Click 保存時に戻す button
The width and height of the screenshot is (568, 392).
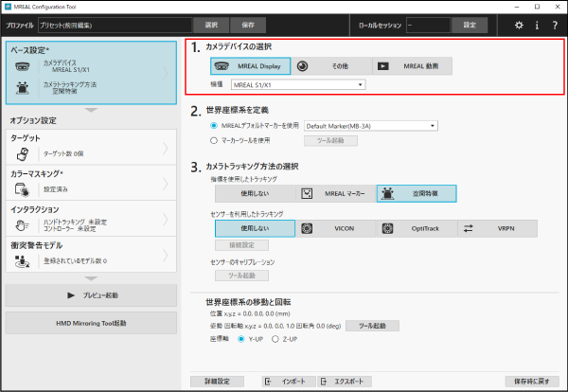click(532, 382)
